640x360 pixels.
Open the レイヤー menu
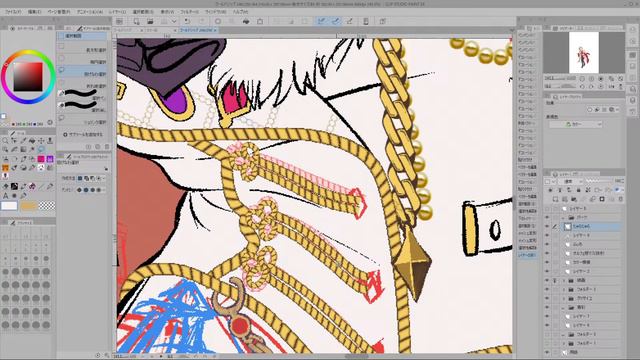(x=118, y=12)
